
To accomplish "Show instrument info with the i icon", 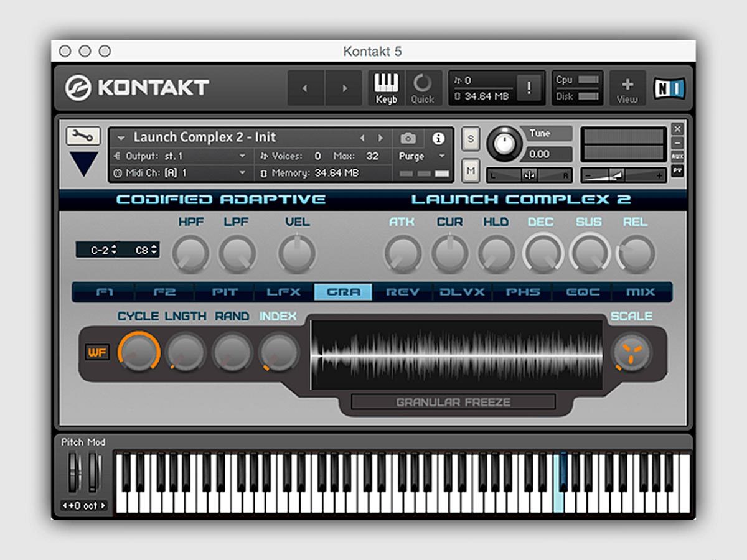I will click(x=438, y=138).
